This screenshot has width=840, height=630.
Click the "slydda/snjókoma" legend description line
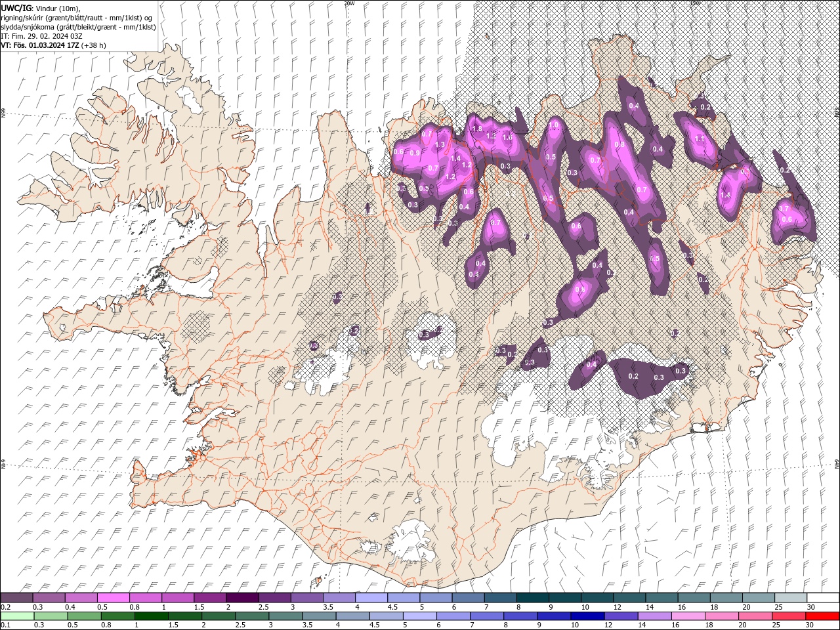tap(78, 27)
